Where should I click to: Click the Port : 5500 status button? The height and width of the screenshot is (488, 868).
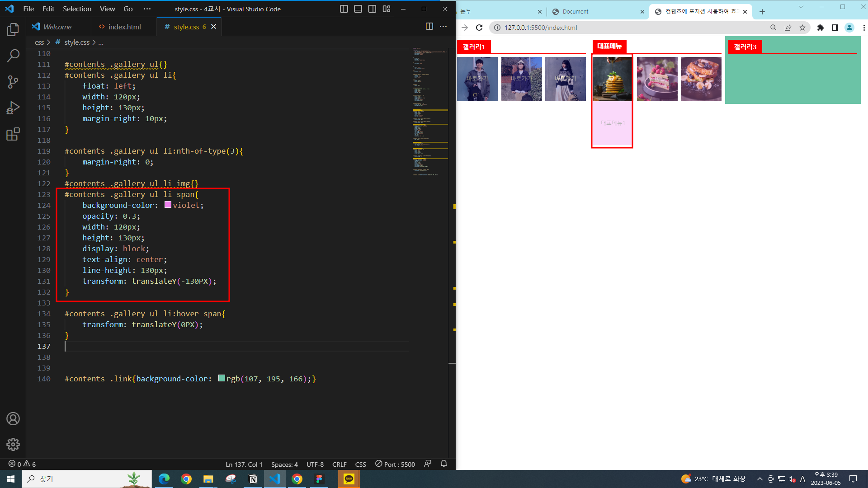395,464
